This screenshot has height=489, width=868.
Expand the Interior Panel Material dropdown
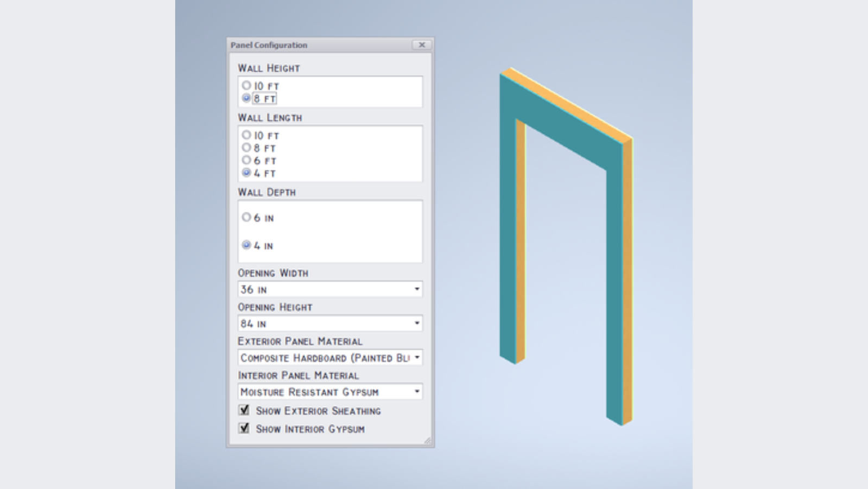[x=330, y=392]
